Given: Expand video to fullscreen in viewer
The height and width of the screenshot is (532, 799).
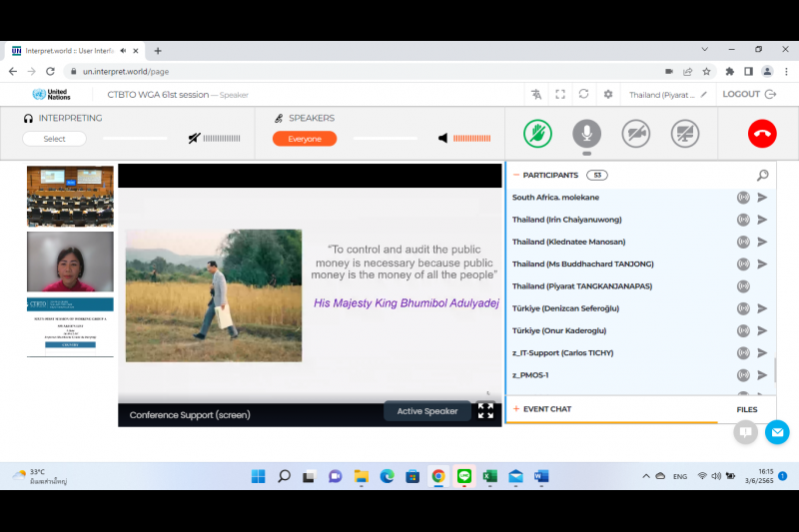Looking at the screenshot, I should click(x=485, y=410).
